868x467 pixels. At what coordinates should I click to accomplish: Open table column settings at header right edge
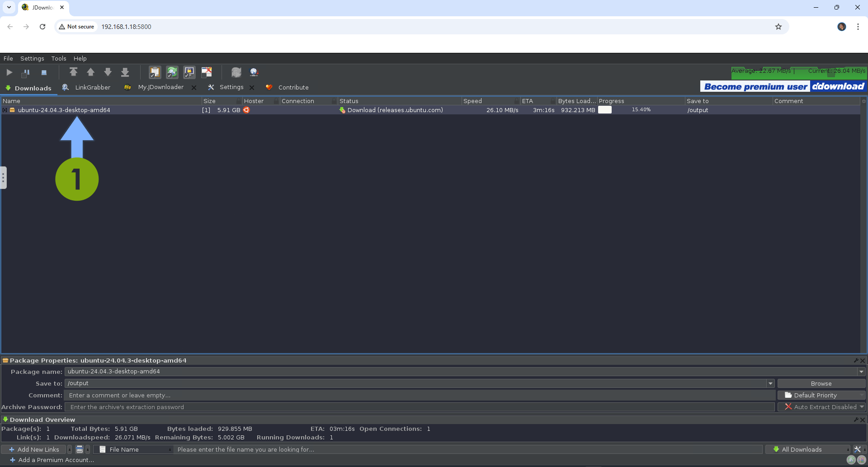(863, 101)
